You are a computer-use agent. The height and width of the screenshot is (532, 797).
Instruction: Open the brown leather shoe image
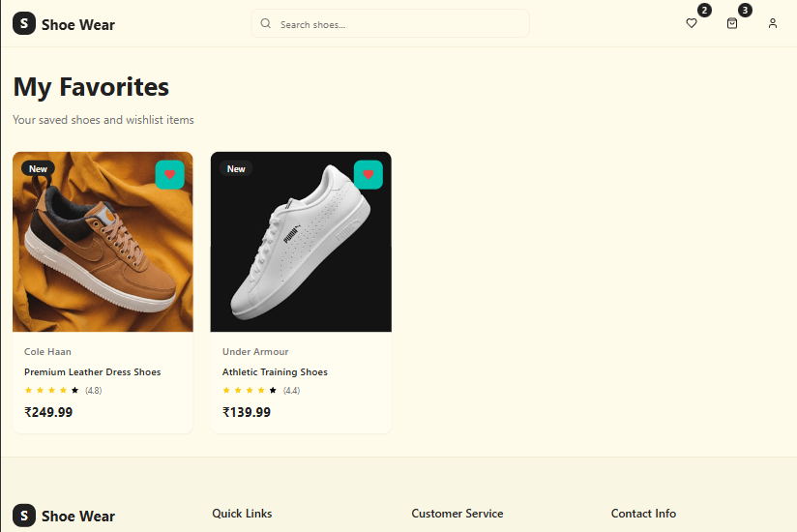click(x=103, y=251)
